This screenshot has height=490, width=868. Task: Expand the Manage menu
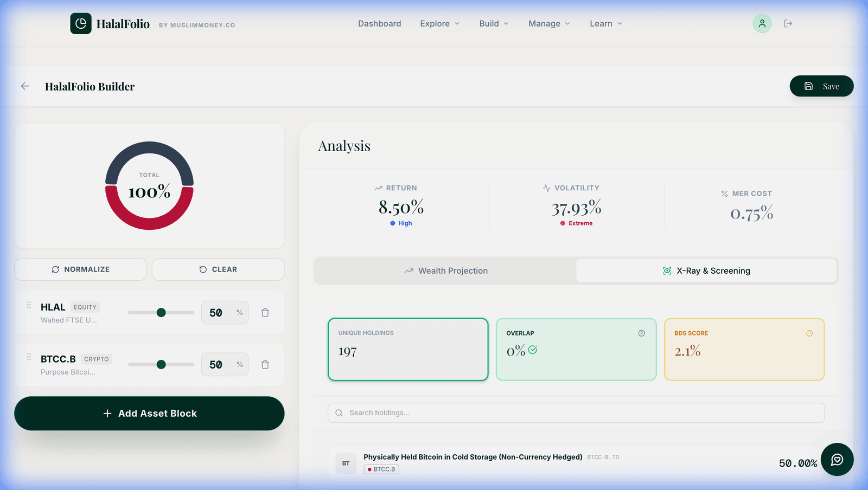(549, 23)
